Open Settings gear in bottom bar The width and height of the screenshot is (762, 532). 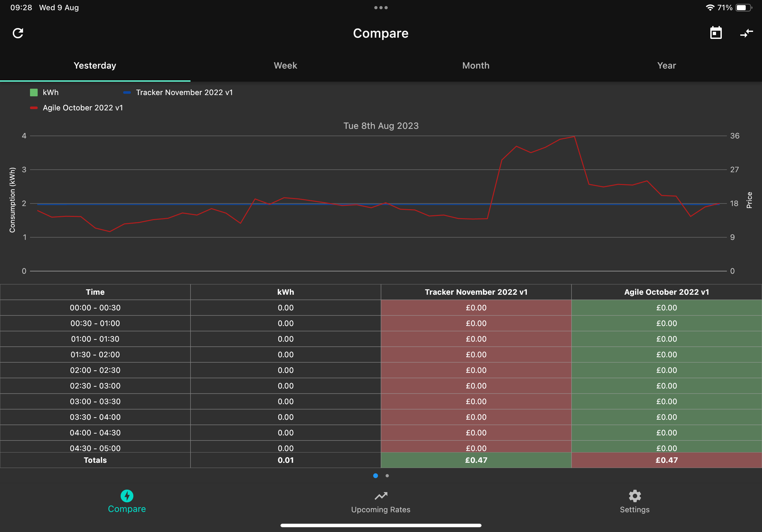[634, 502]
